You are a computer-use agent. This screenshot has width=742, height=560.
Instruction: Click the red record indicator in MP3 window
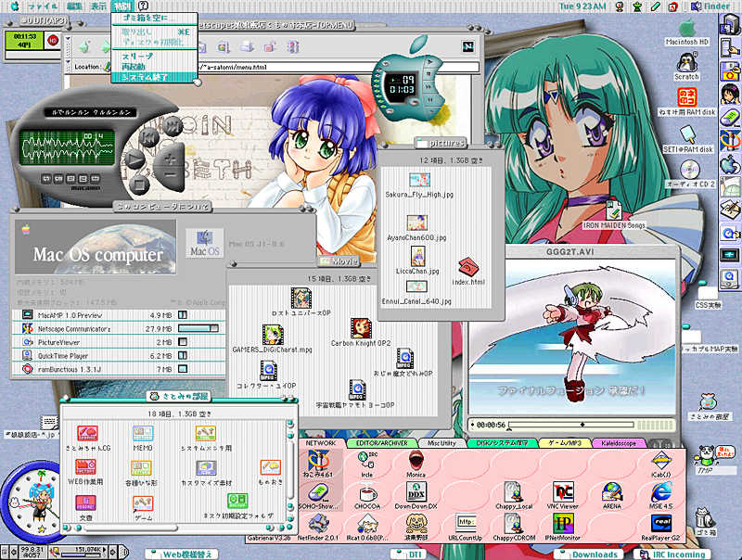click(53, 40)
